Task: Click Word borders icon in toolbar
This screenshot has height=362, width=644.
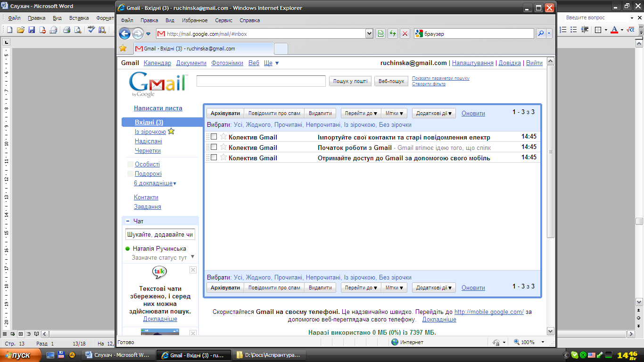Action: 598,30
